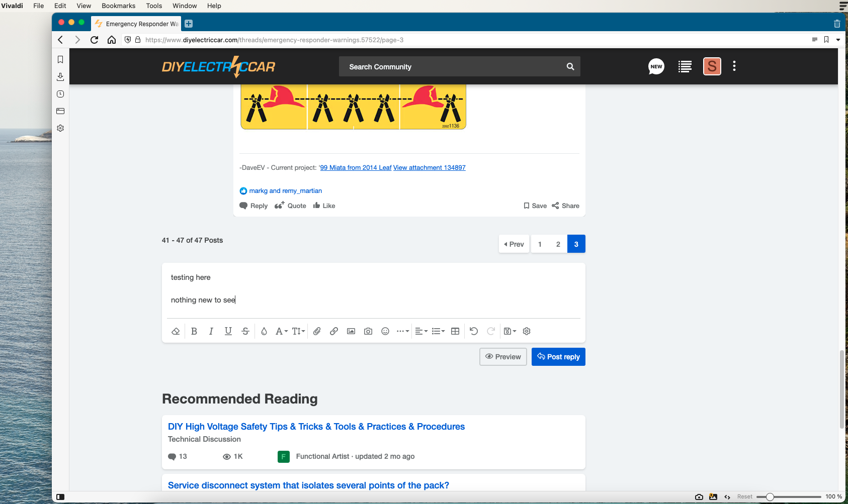
Task: Click the camera insert media icon
Action: (368, 331)
